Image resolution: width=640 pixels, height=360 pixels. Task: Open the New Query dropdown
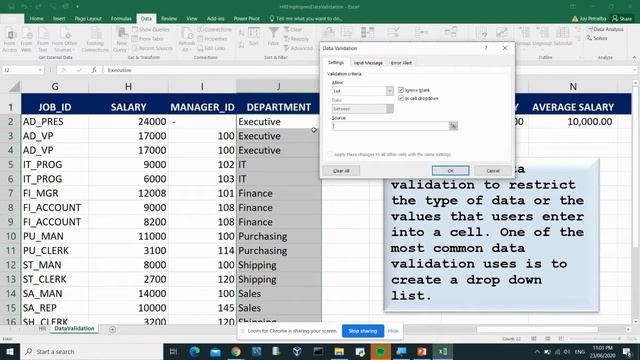click(121, 40)
